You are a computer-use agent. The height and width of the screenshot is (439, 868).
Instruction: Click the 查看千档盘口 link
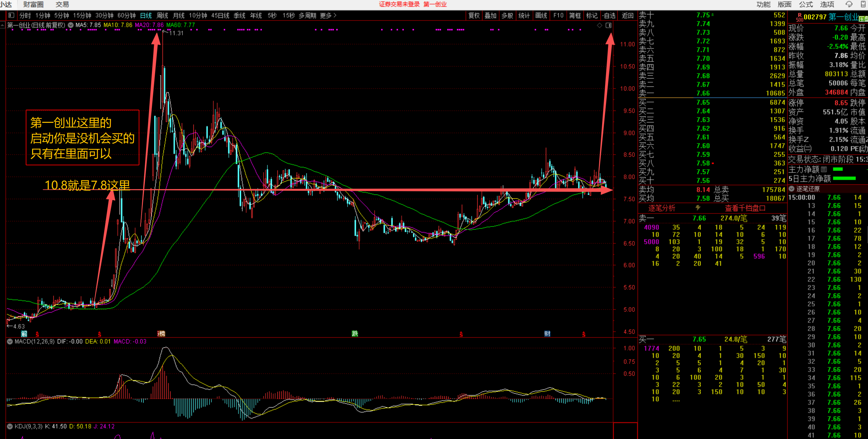[x=745, y=208]
